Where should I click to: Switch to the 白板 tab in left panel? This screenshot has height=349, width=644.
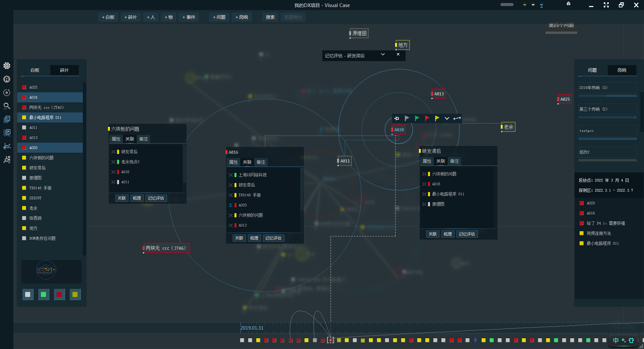pos(35,70)
